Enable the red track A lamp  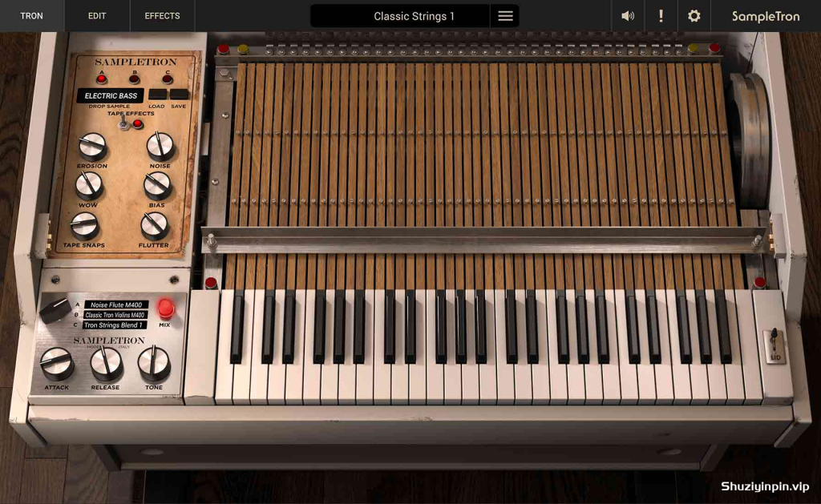[x=102, y=79]
